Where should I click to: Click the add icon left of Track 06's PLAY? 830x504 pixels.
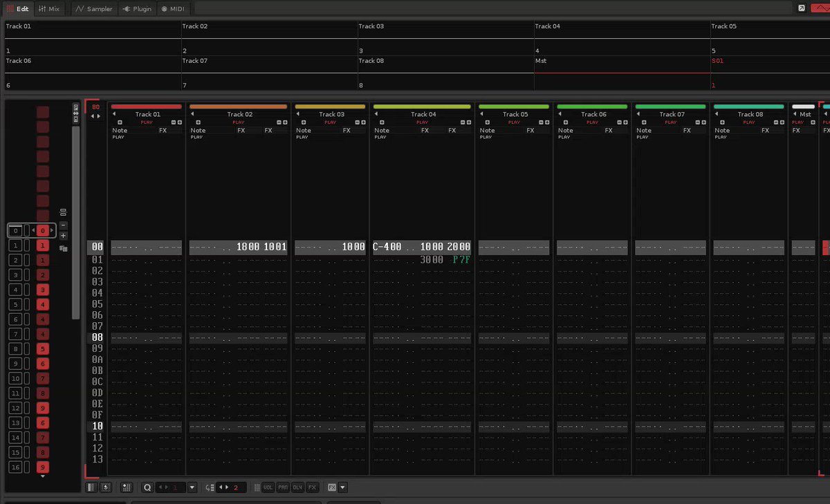[566, 122]
